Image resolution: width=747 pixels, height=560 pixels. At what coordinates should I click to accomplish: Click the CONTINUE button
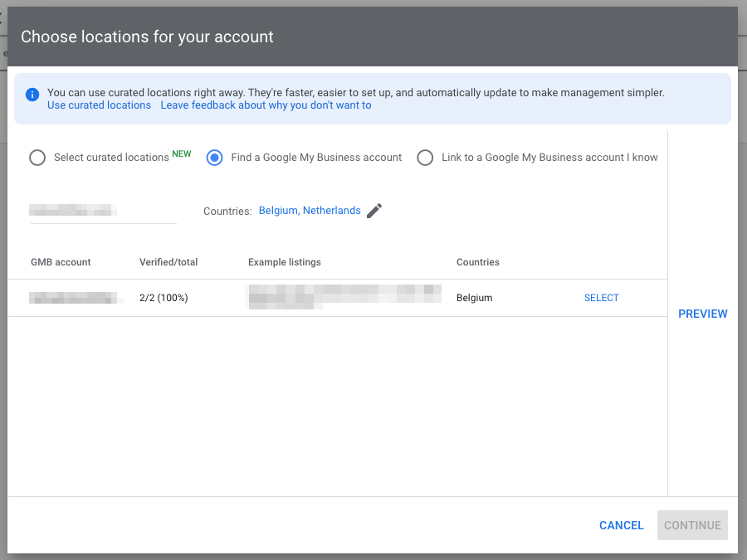coord(692,525)
